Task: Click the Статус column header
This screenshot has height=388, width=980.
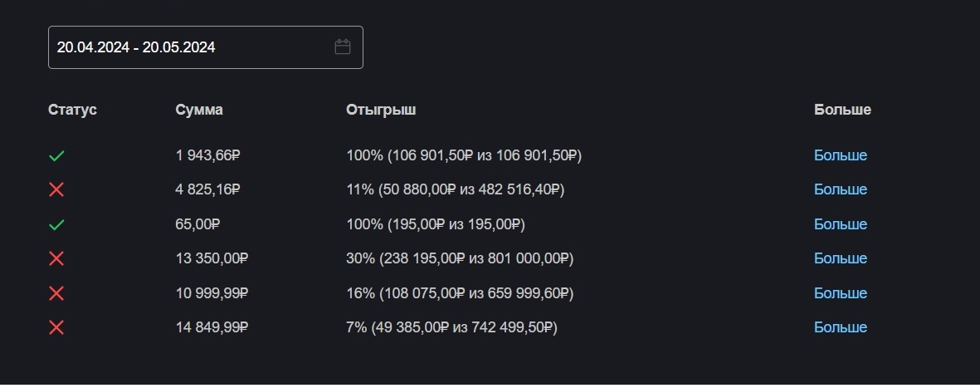Action: [x=72, y=110]
